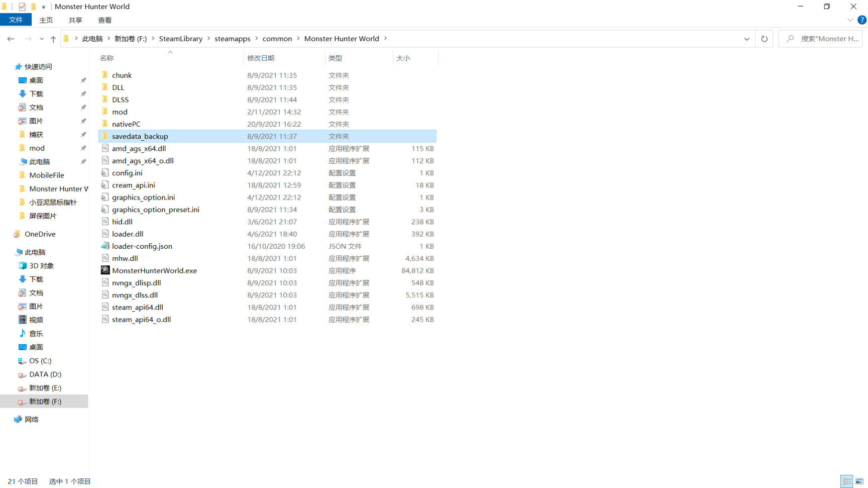Open the quick access toolbar customize dropdown
Image resolution: width=868 pixels, height=488 pixels.
[44, 7]
